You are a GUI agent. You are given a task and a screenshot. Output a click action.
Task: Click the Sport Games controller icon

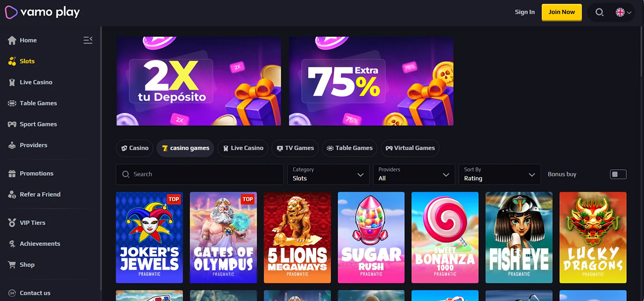click(12, 124)
